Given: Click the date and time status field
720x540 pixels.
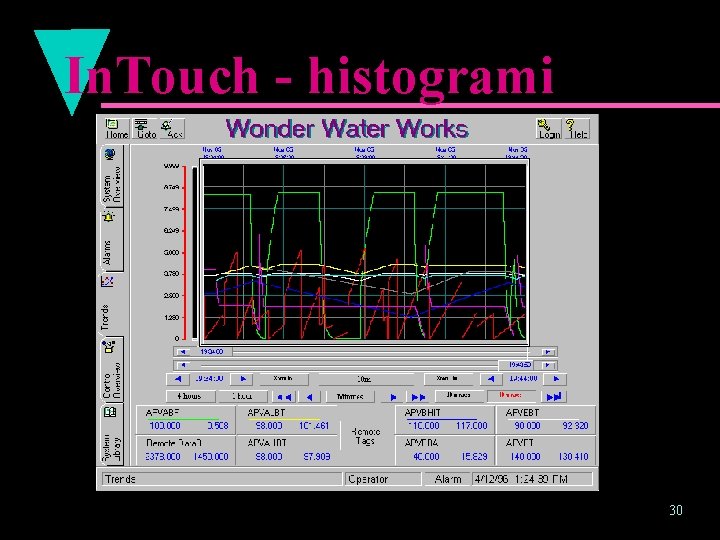Looking at the screenshot, I should [x=533, y=479].
